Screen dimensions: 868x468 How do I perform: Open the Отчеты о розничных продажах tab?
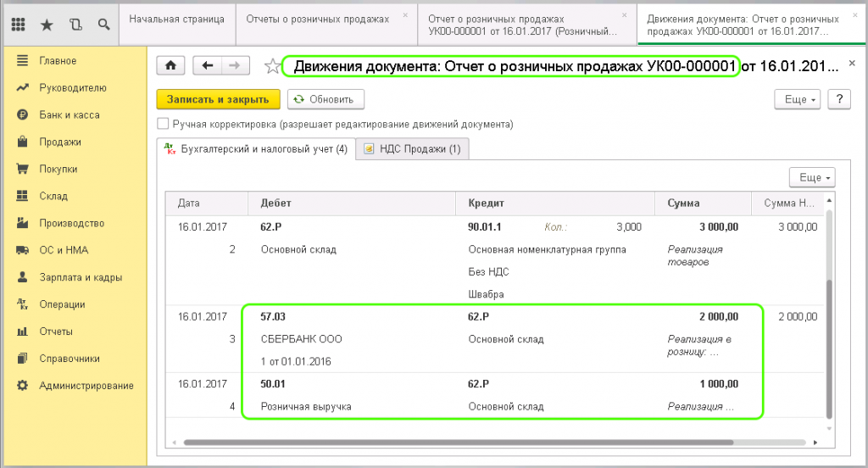pyautogui.click(x=317, y=19)
